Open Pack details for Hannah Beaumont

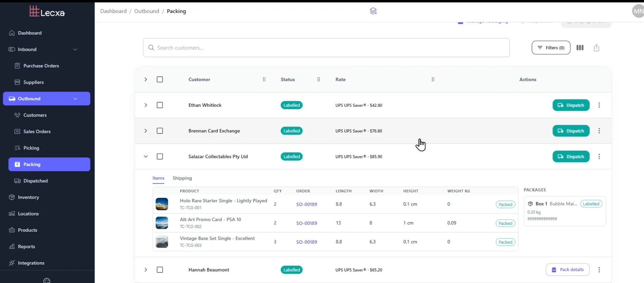tap(568, 270)
